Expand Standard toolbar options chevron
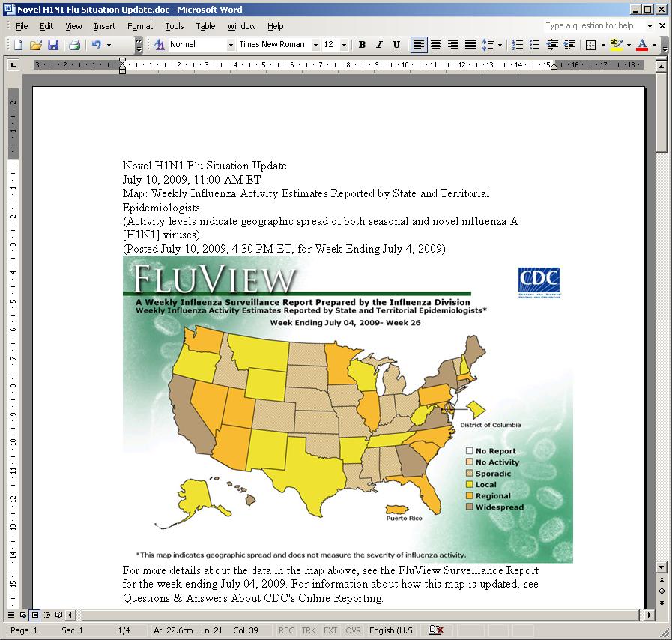672x640 pixels. pyautogui.click(x=139, y=44)
